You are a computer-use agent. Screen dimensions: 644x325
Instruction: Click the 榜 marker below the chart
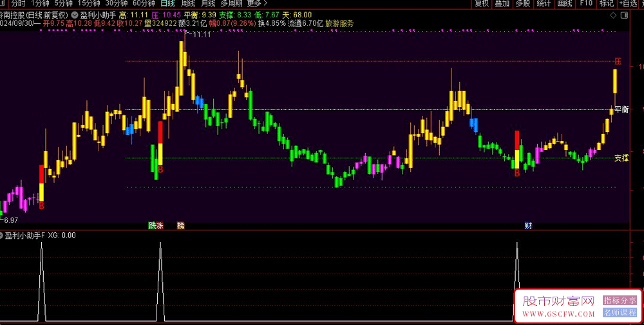pyautogui.click(x=181, y=225)
